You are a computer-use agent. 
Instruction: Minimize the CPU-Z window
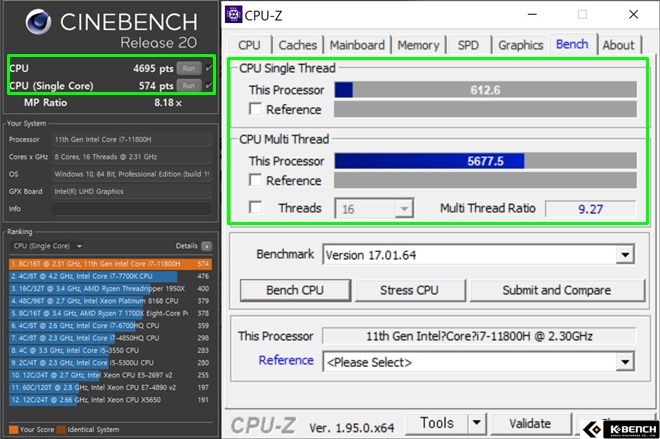[532, 15]
